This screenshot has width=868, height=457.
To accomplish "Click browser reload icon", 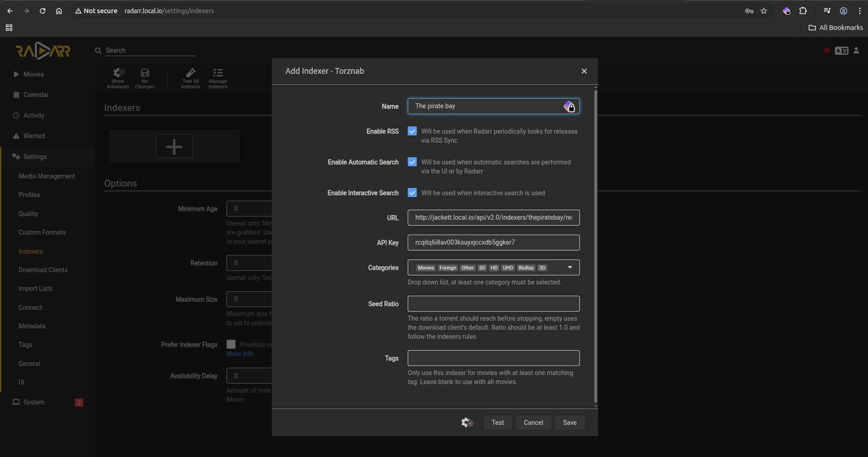I will (x=43, y=11).
